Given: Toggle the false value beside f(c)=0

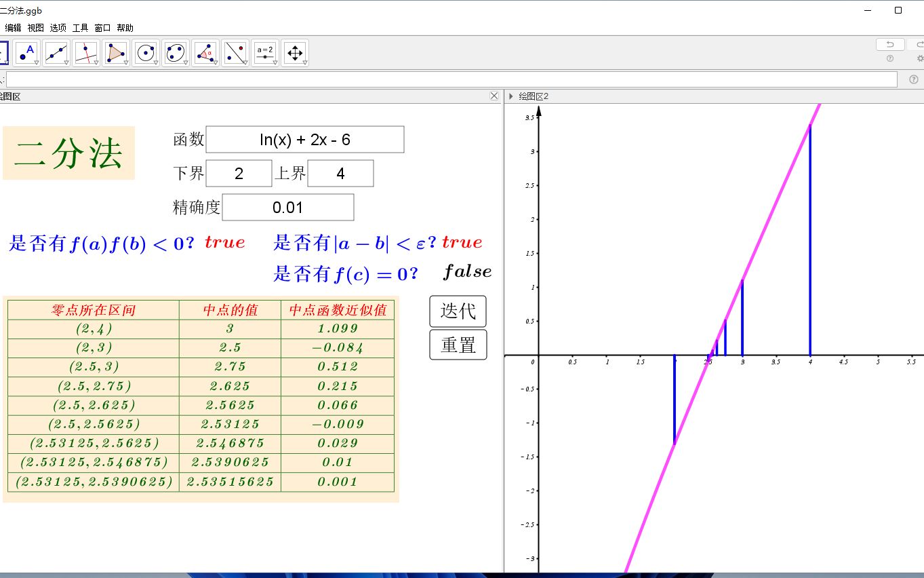Looking at the screenshot, I should 468,272.
